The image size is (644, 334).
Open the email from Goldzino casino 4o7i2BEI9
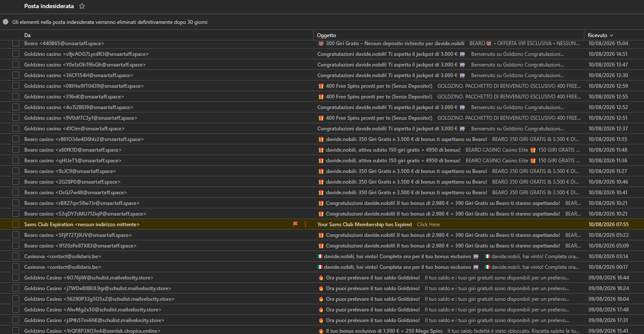322,107
